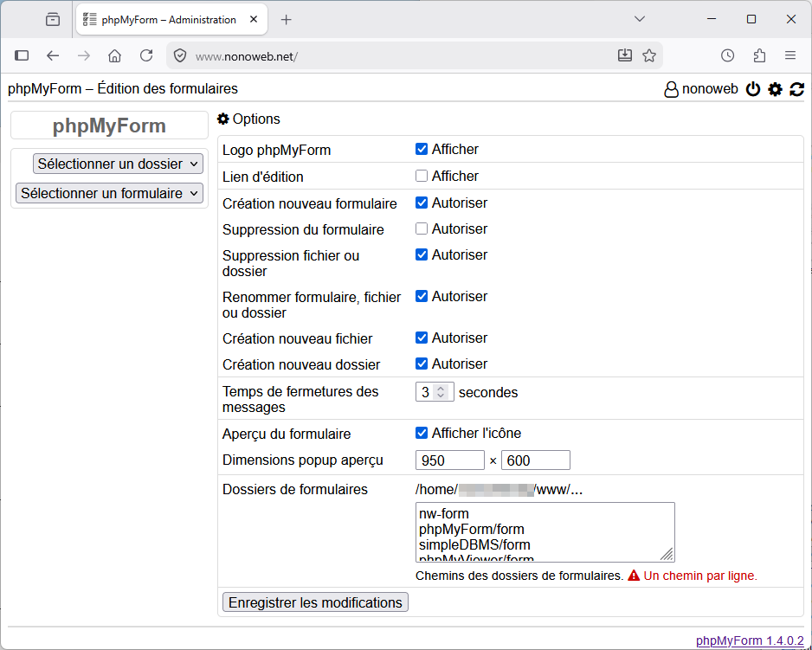
Task: Open the extensions puzzle icon
Action: click(759, 55)
